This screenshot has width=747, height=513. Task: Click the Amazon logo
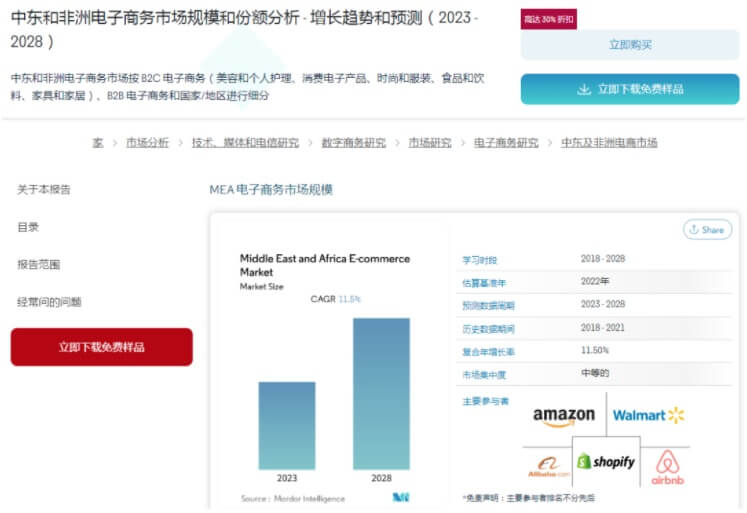563,416
